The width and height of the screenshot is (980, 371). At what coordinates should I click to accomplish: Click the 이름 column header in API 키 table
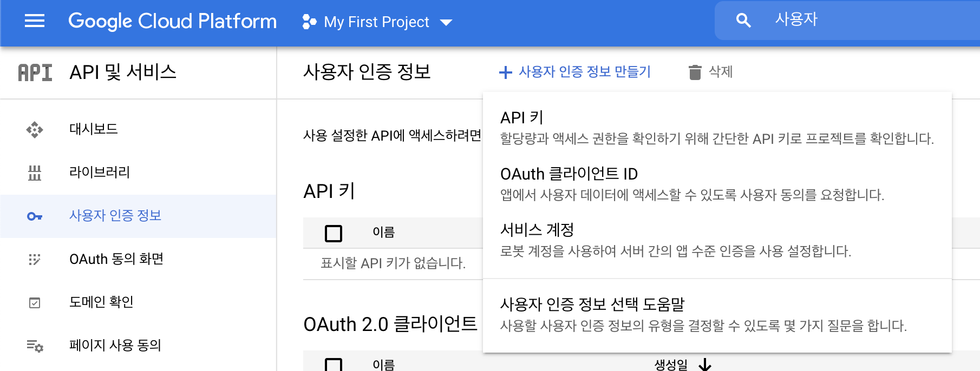[x=383, y=233]
